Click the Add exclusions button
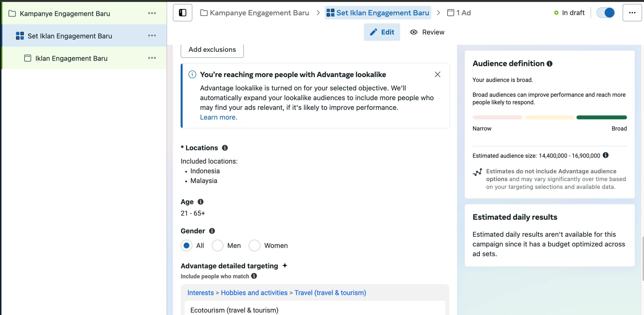 [212, 50]
